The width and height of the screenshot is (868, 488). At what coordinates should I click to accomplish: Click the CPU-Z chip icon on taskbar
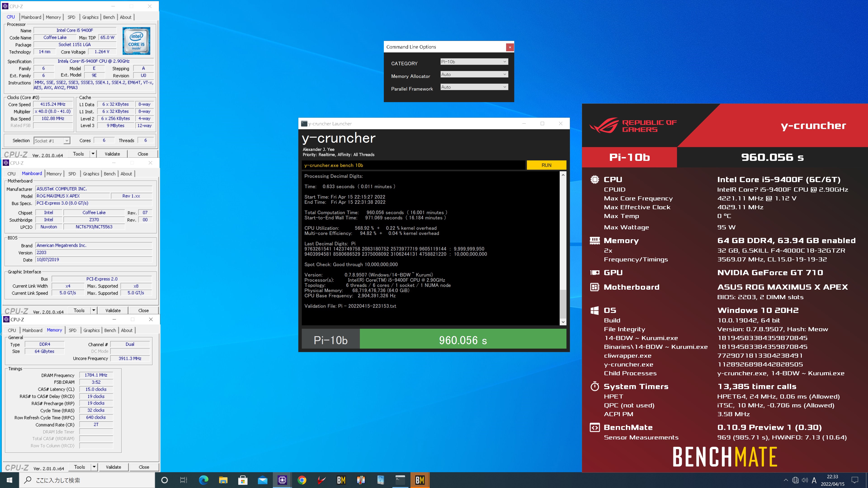282,480
